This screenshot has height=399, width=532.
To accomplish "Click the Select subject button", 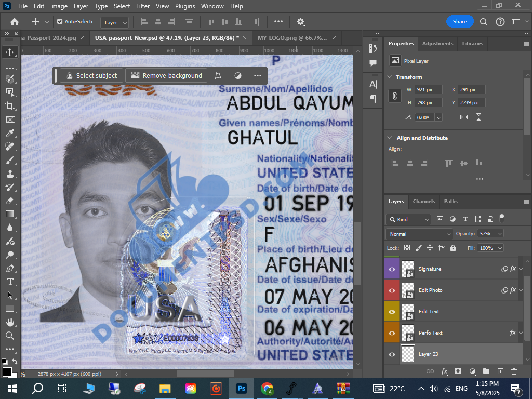I will click(91, 76).
